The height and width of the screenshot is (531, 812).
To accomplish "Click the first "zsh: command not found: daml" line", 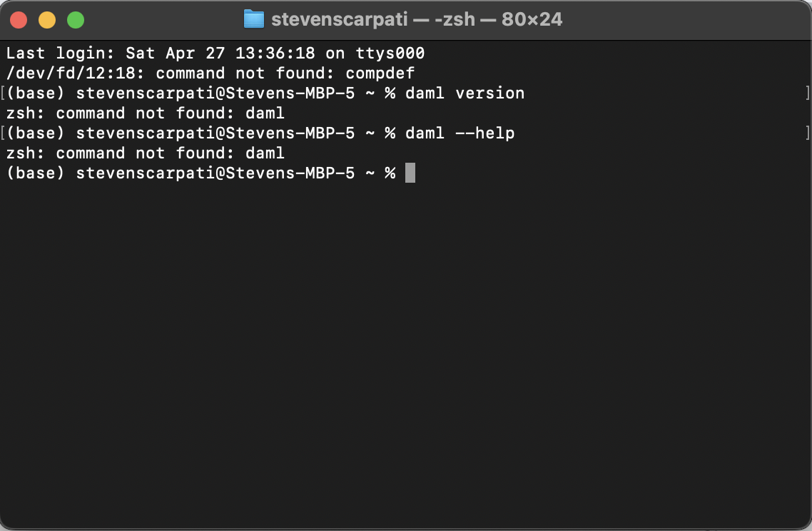I will (x=145, y=113).
